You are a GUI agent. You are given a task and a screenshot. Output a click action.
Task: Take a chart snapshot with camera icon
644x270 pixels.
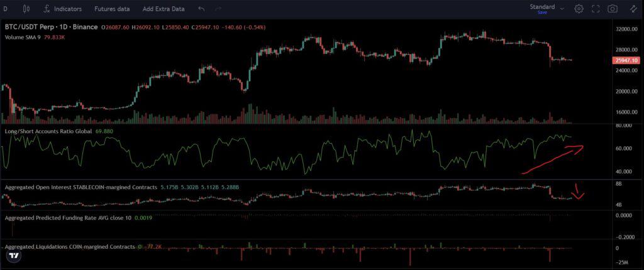click(613, 9)
